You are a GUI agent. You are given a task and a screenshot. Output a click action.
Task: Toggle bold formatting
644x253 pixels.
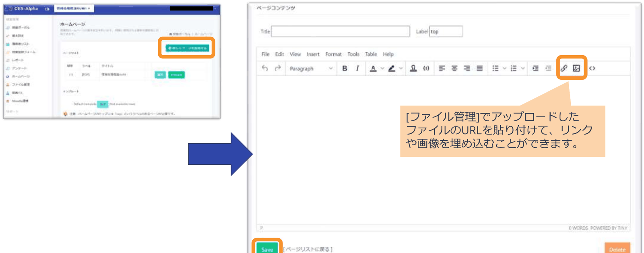pyautogui.click(x=345, y=68)
